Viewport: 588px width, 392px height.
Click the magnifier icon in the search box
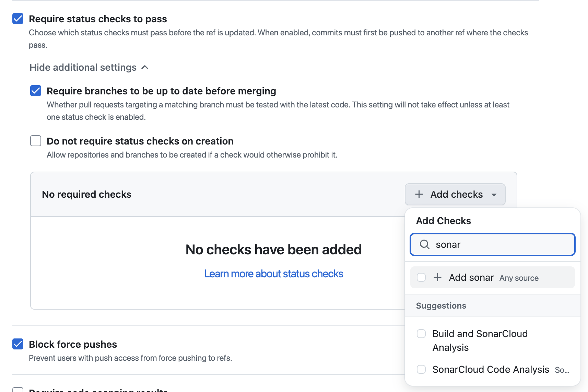[x=424, y=244]
